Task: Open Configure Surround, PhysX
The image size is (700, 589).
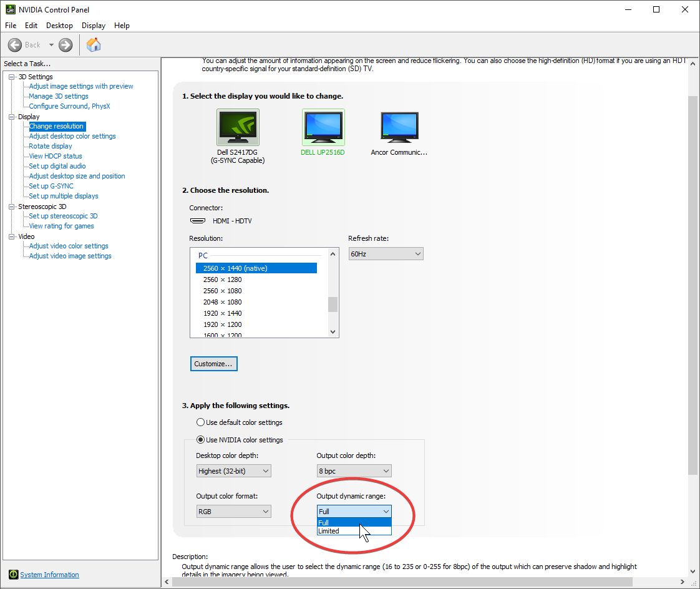Action: pyautogui.click(x=69, y=106)
